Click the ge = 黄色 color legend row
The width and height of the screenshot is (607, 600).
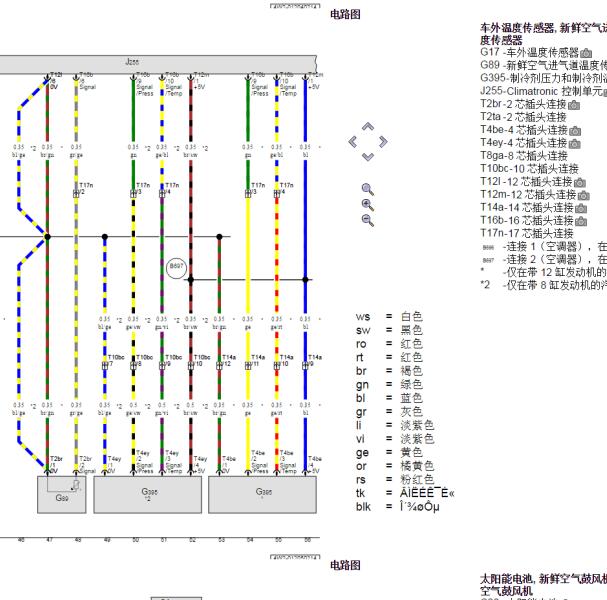389,453
